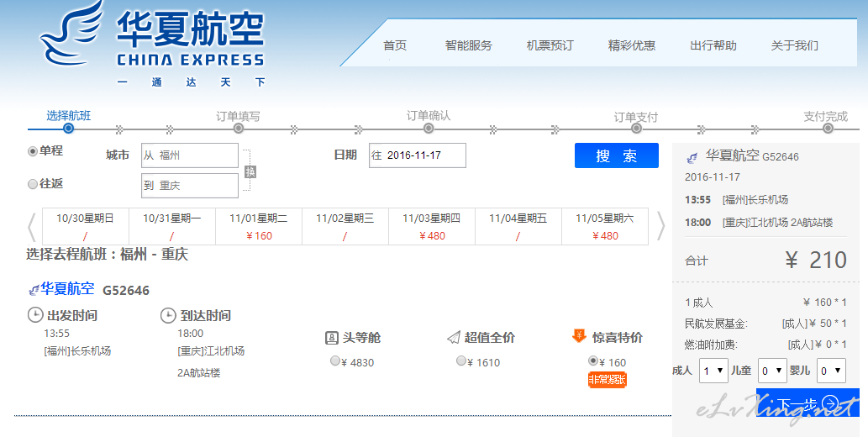Click the 惊喜特价 orange price-drop icon
Image resolution: width=868 pixels, height=437 pixels.
579,335
